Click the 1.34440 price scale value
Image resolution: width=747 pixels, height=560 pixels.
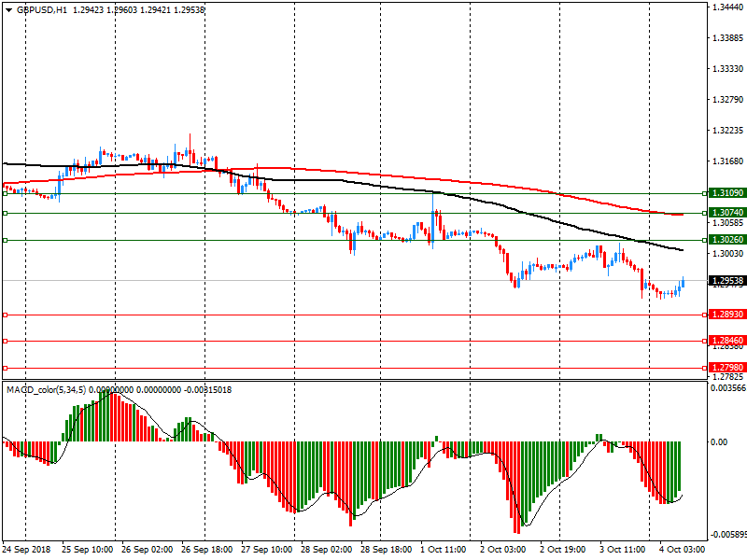726,7
